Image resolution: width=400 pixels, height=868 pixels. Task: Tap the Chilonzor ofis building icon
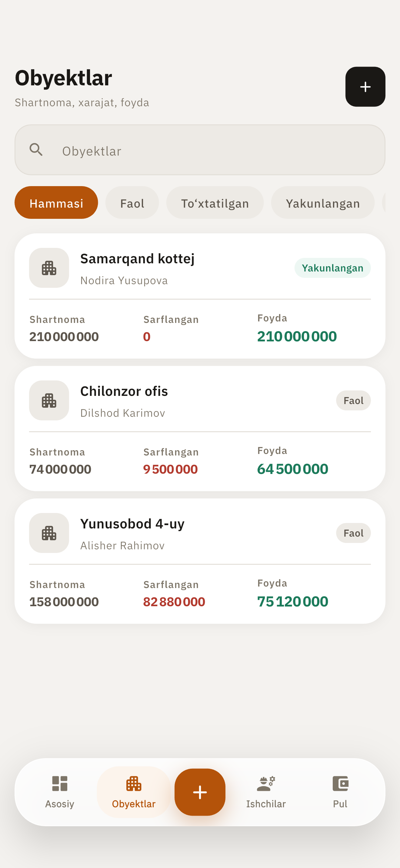click(49, 400)
